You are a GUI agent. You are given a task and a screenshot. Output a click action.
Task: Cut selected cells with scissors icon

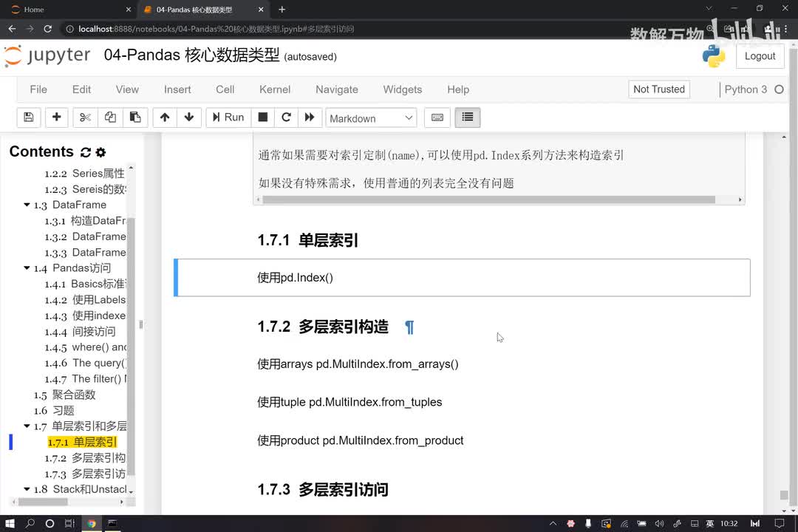click(x=85, y=117)
